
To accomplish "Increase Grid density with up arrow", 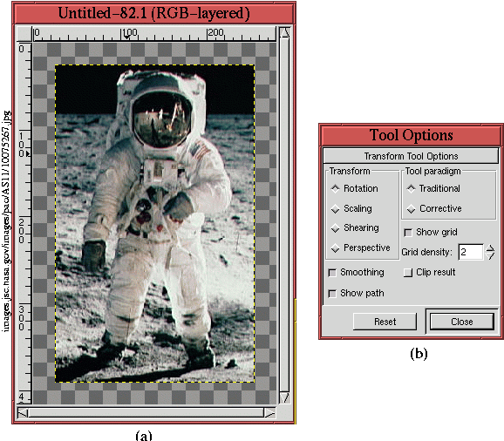I will coord(490,248).
